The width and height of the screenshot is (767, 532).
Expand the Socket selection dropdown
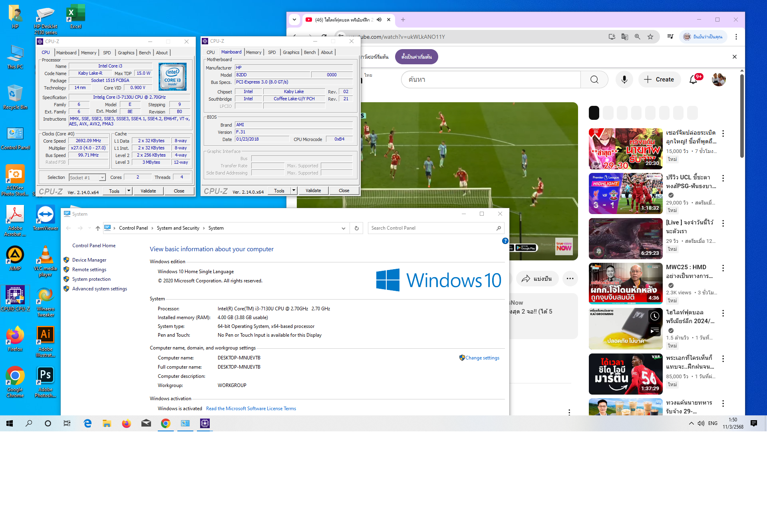[102, 178]
